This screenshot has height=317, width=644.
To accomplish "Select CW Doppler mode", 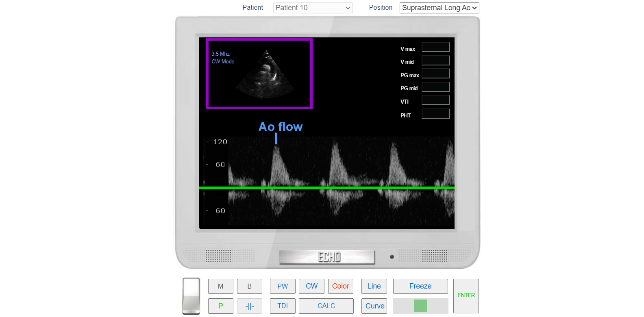I will click(311, 286).
